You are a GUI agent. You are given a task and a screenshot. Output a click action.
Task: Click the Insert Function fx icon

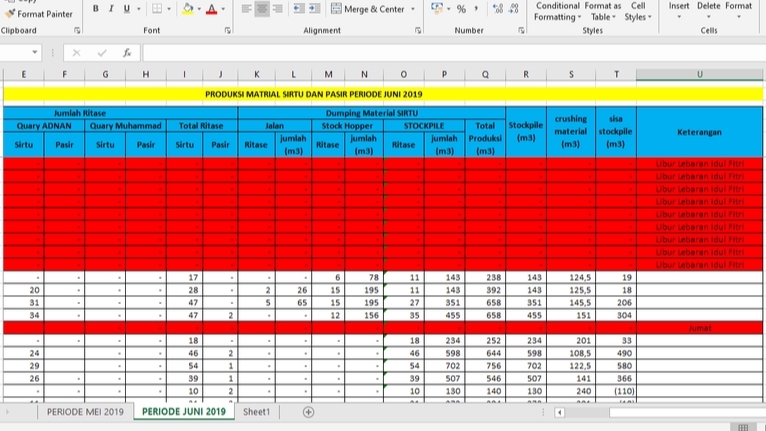tap(127, 53)
